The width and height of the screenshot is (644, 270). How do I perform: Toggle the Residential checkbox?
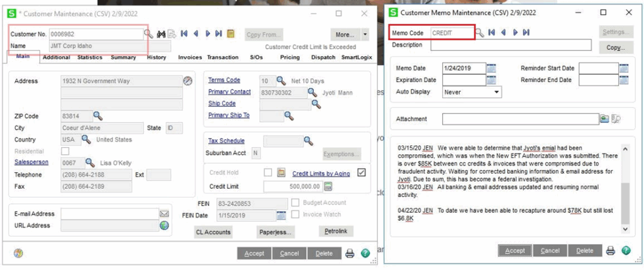point(65,151)
